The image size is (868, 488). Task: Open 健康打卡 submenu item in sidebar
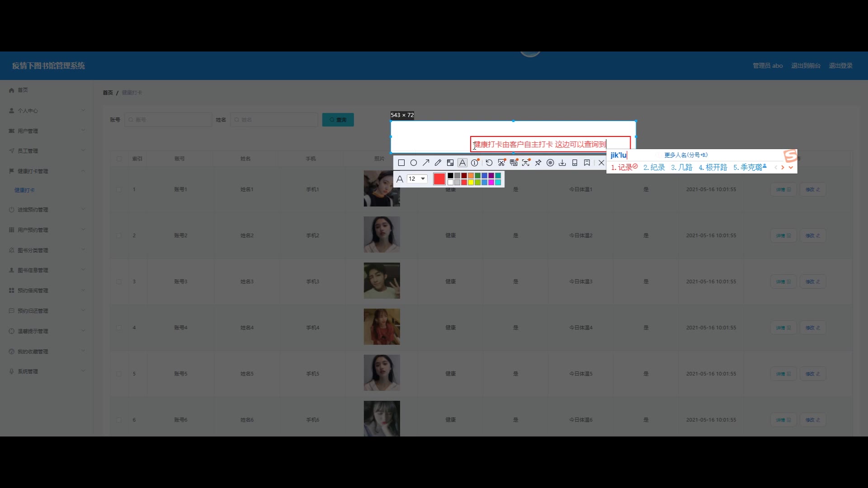point(24,190)
